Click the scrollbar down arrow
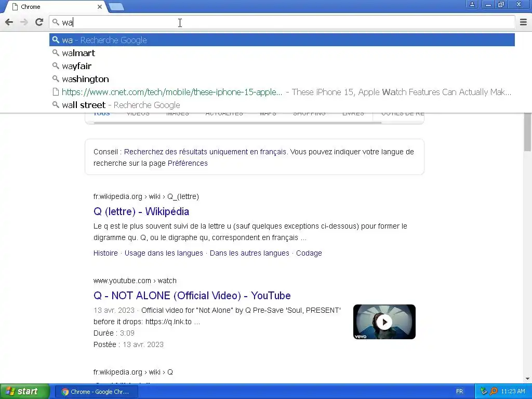Image resolution: width=532 pixels, height=399 pixels. click(x=527, y=379)
